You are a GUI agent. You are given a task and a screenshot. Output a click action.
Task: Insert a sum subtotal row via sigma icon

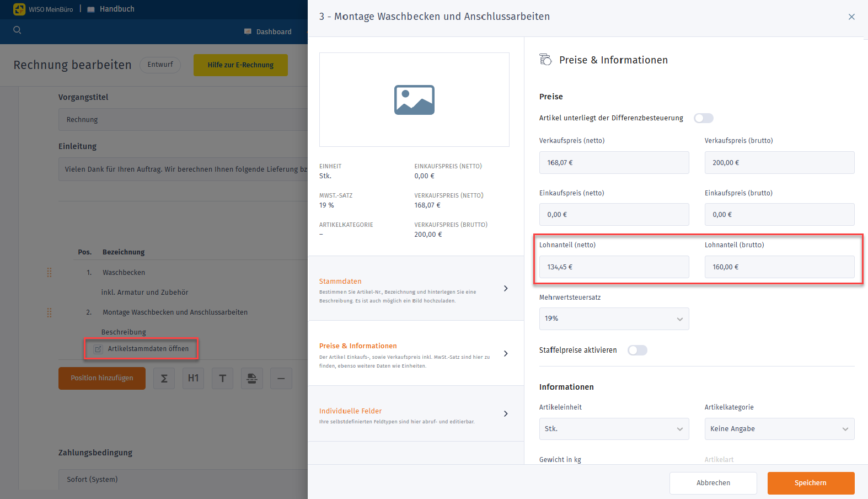point(164,379)
